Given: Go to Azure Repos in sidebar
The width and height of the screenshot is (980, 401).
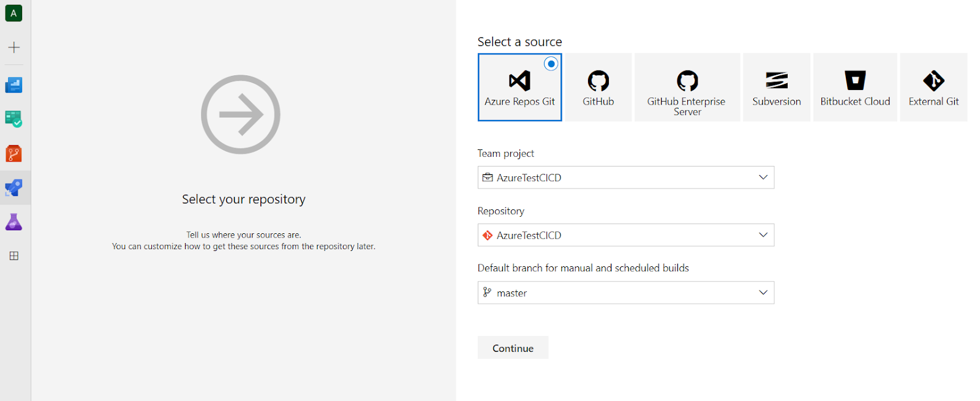Looking at the screenshot, I should coord(13,153).
